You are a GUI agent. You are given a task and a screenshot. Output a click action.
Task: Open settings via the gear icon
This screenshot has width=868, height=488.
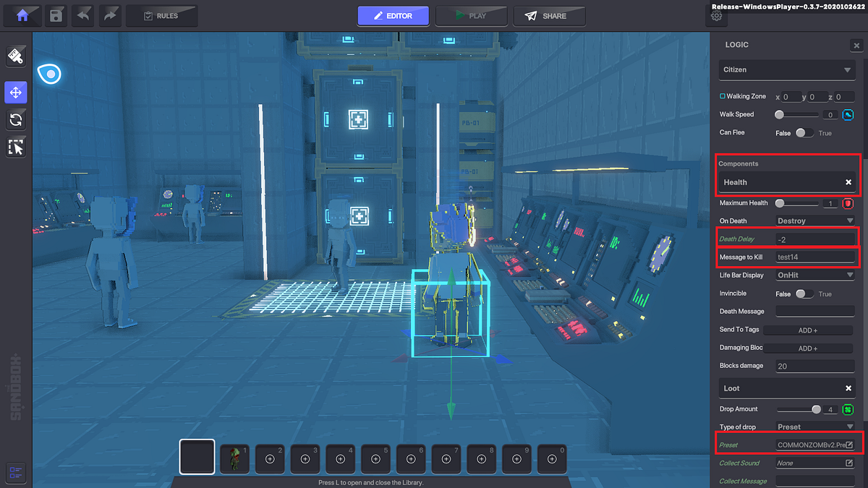pyautogui.click(x=716, y=14)
